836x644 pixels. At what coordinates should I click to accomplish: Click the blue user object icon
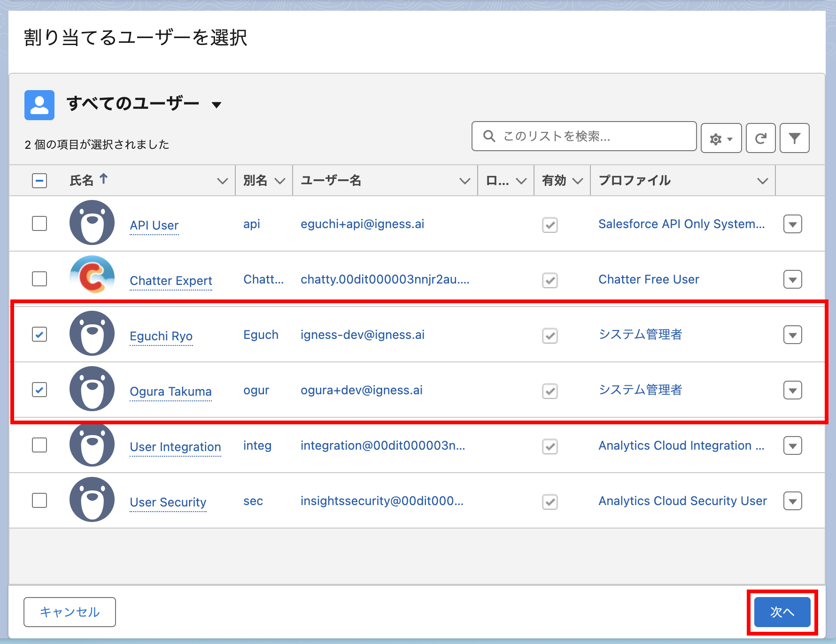click(x=39, y=105)
